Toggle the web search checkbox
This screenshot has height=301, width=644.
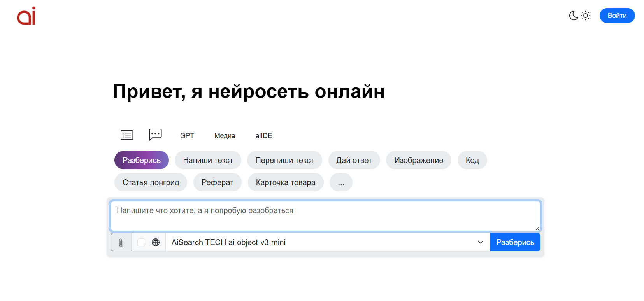141,242
